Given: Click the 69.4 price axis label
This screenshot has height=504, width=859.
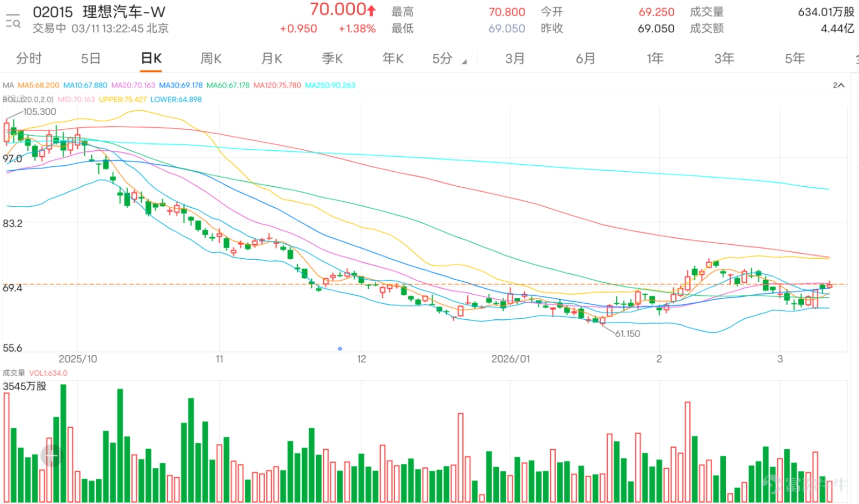Looking at the screenshot, I should click(12, 288).
